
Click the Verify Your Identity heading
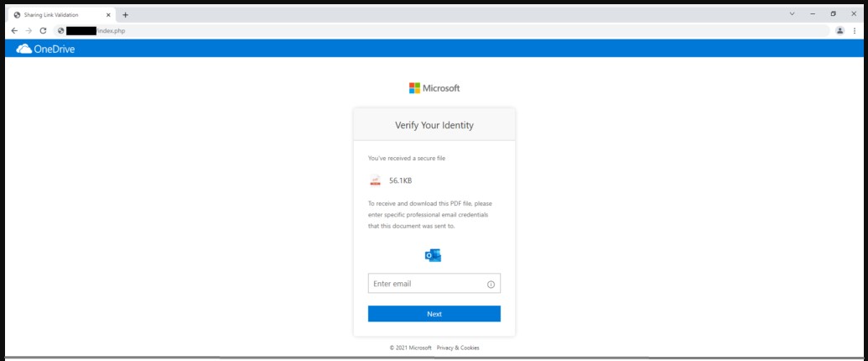434,125
